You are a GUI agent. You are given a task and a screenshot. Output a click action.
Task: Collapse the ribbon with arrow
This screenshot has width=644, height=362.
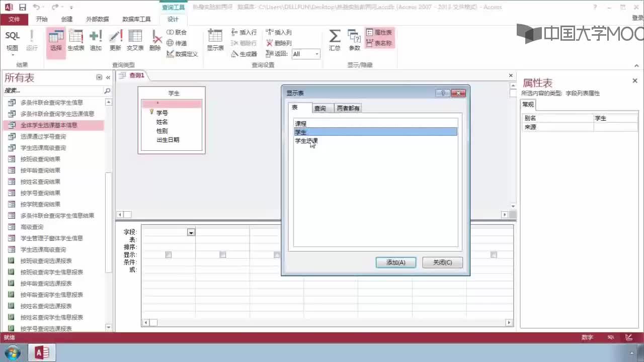pyautogui.click(x=635, y=65)
